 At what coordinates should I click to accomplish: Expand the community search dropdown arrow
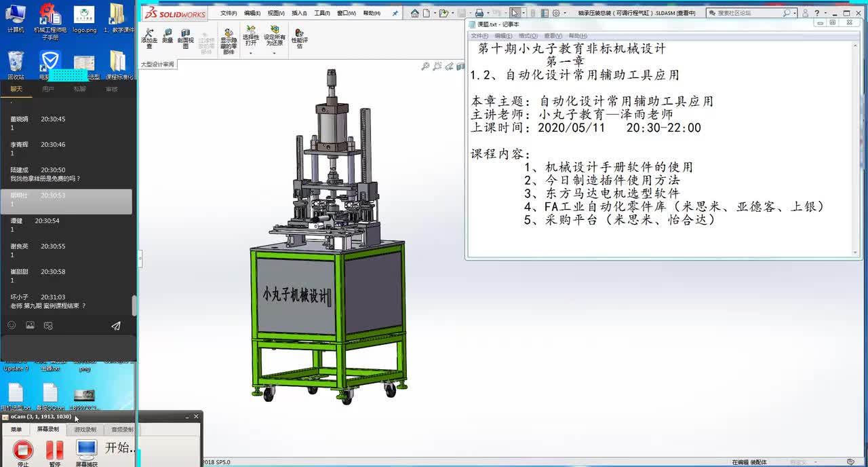tap(794, 13)
